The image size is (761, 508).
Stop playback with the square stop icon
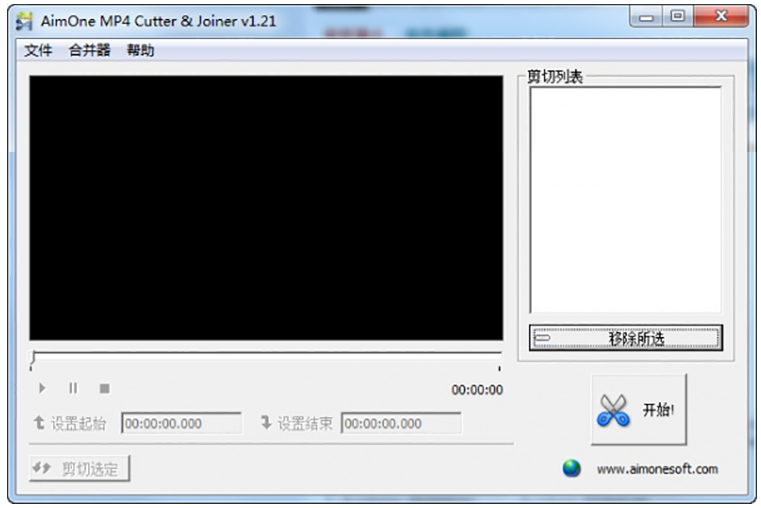point(104,388)
